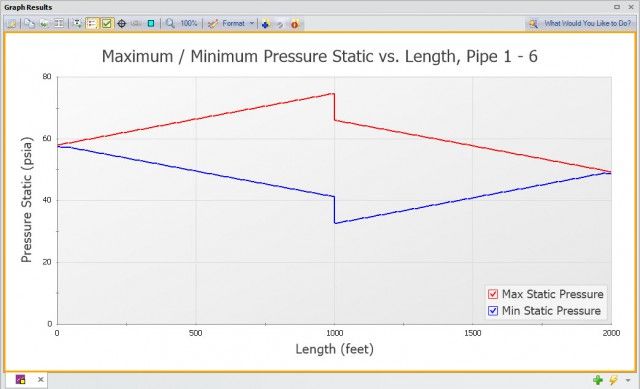Click the What Would You Like to Do search icon
Screen dimensions: 640x389
533,24
